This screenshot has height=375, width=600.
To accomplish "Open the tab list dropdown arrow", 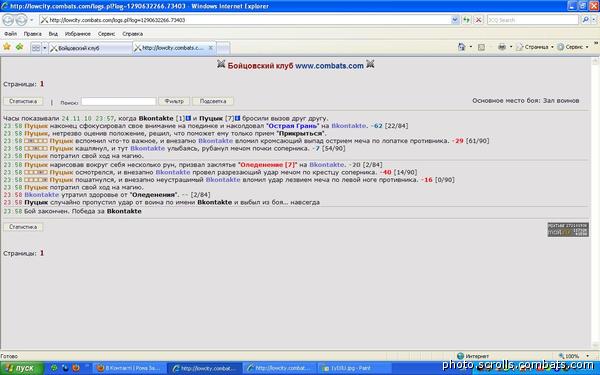I will pos(44,48).
